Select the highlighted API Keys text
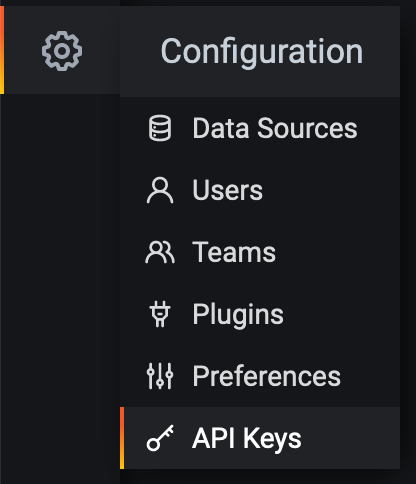 click(247, 439)
